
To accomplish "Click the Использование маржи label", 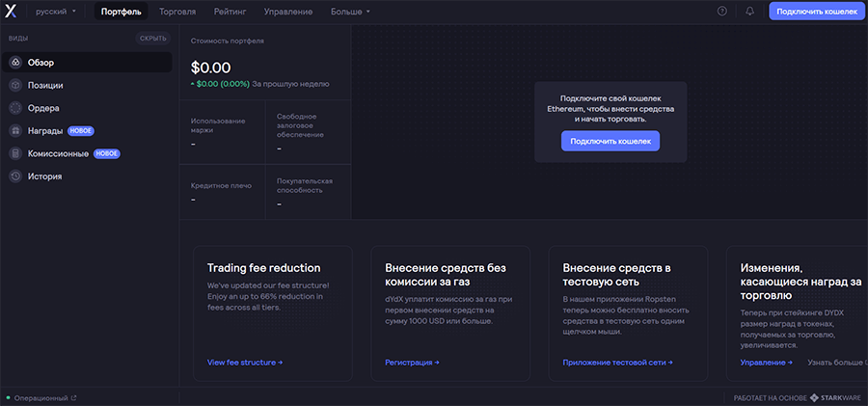I will click(x=218, y=125).
